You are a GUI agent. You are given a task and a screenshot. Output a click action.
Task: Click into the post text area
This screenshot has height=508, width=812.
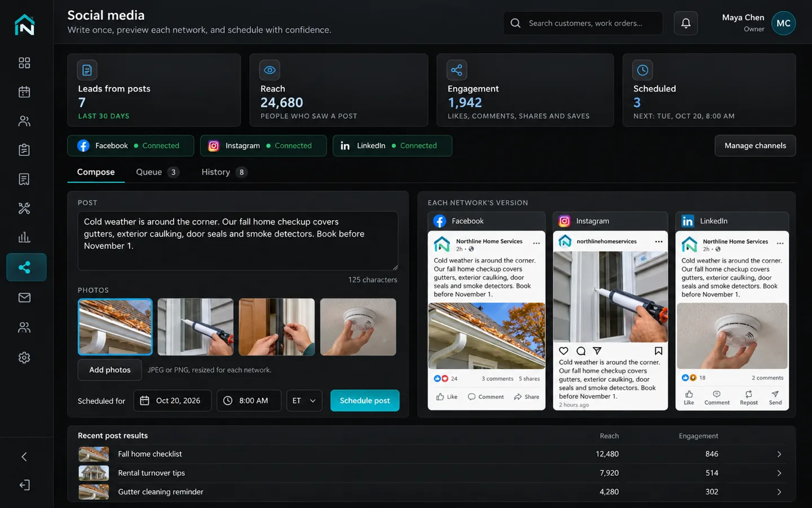[x=237, y=241]
